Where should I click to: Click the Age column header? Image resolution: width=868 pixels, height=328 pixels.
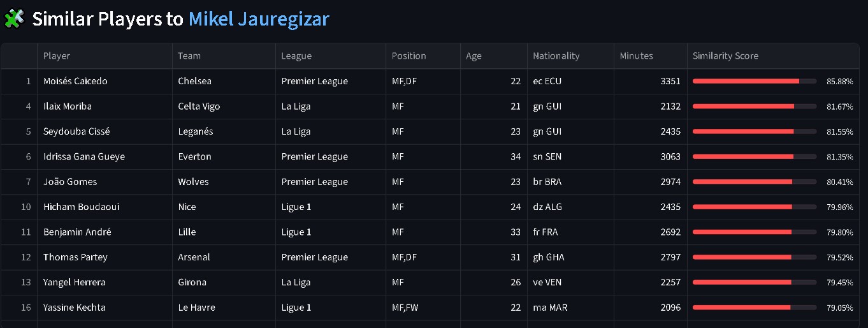(x=494, y=56)
